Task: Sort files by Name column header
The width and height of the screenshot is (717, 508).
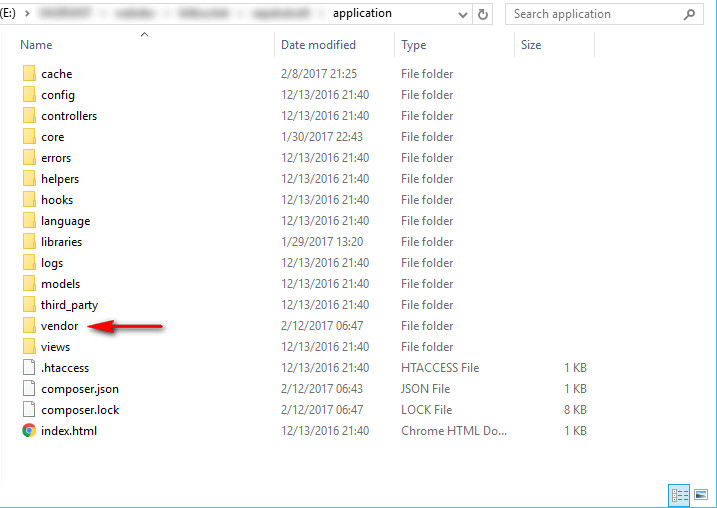Action: (x=37, y=45)
